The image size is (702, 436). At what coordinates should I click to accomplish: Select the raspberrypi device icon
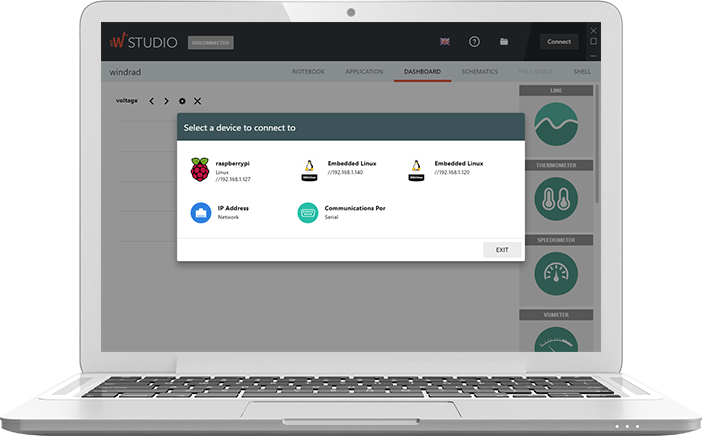coord(201,169)
